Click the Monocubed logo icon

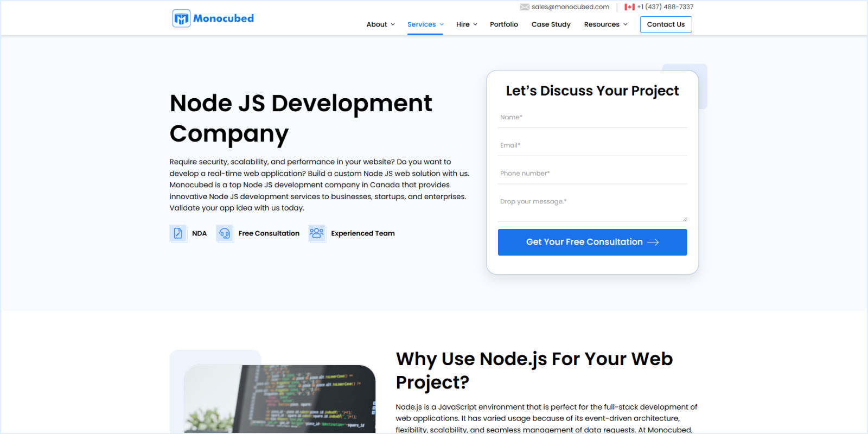[181, 18]
